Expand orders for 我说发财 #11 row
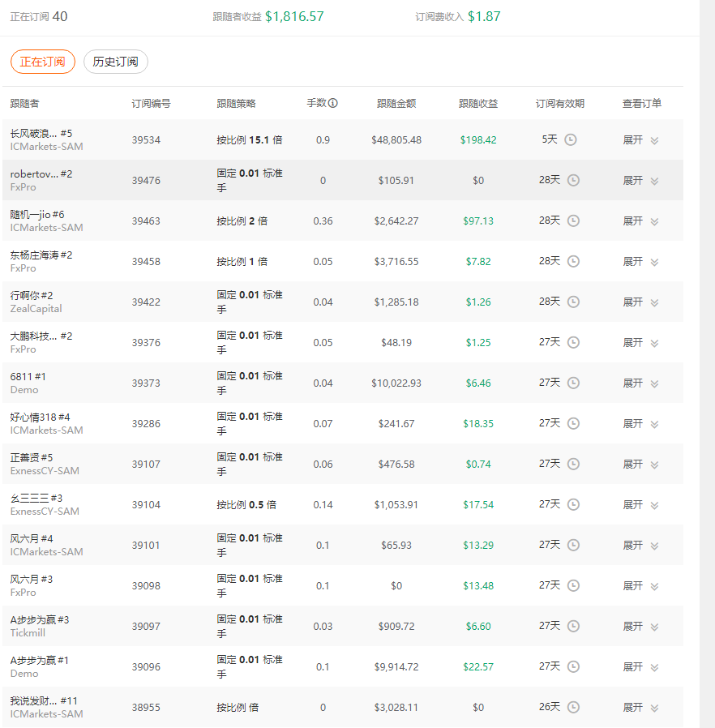The width and height of the screenshot is (715, 728). [x=640, y=708]
